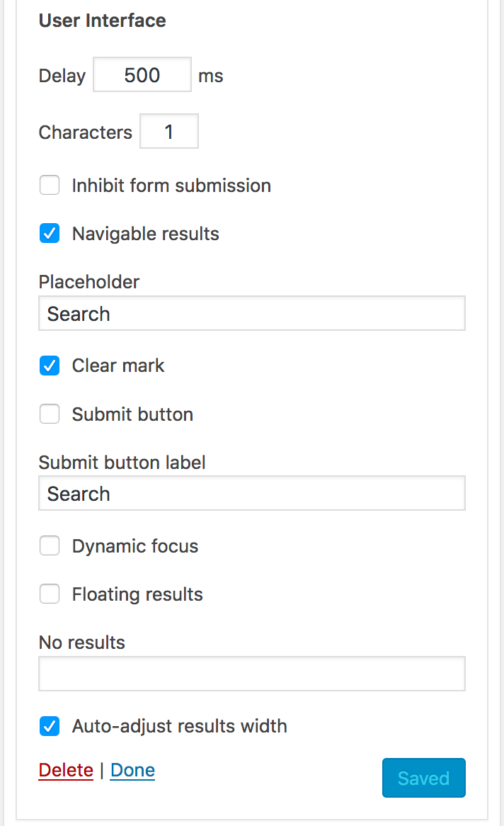Enable Floating results

50,594
